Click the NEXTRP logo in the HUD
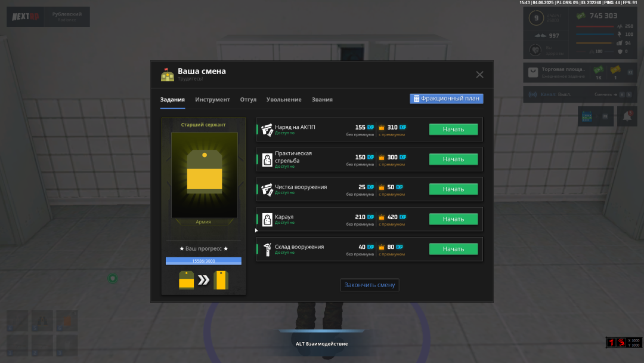644x363 pixels. click(x=26, y=17)
